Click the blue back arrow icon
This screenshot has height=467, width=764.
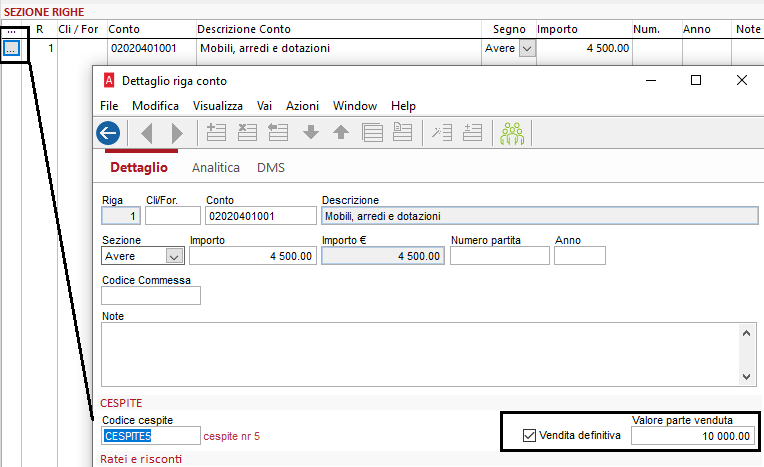pos(108,133)
